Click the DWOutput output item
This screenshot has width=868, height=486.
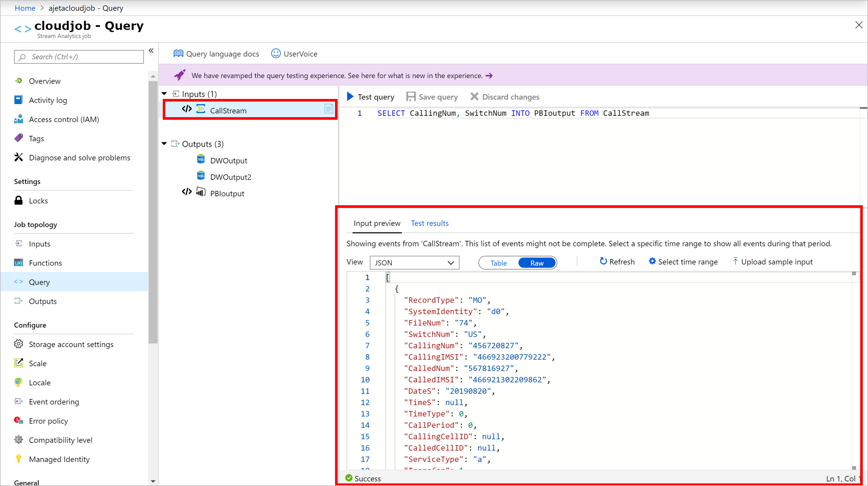(x=228, y=160)
